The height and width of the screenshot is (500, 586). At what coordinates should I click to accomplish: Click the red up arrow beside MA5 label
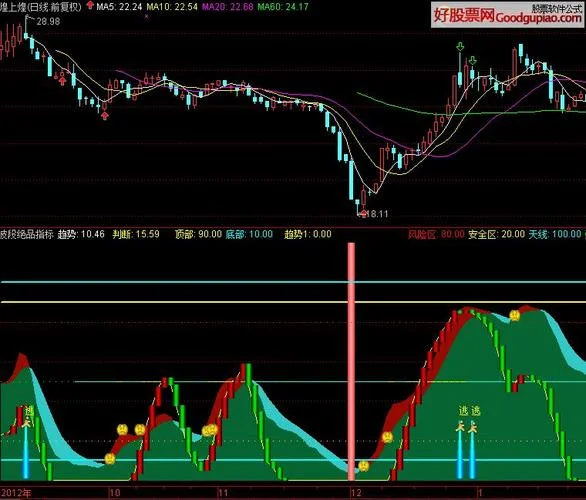[90, 5]
